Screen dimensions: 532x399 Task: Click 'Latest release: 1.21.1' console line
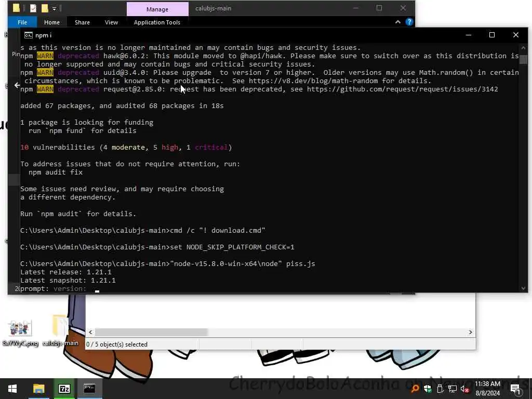66,272
